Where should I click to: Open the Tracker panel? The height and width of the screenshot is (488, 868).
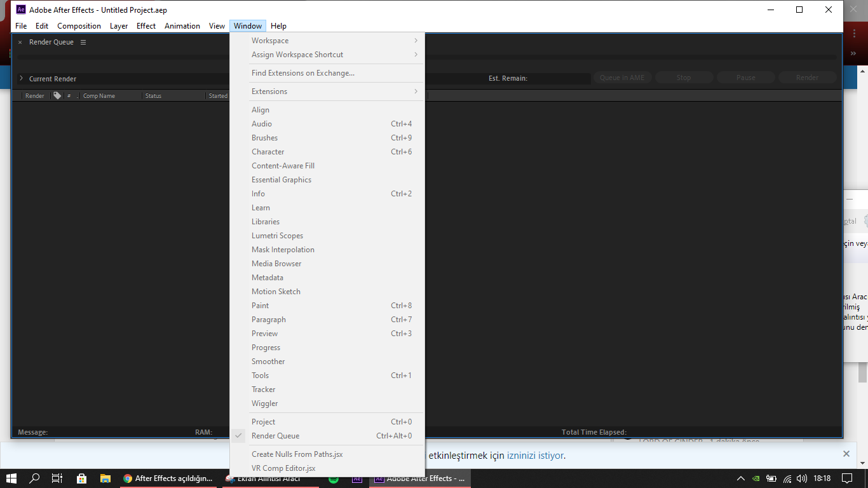327,390
